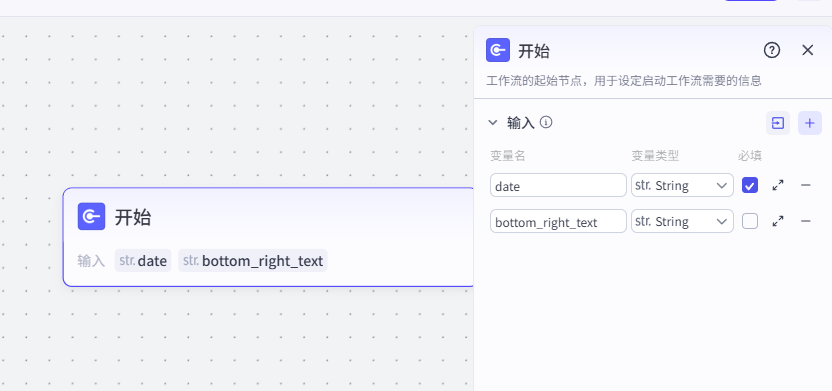
Task: Select the bottom_right_text tag on canvas node
Action: pyautogui.click(x=253, y=260)
